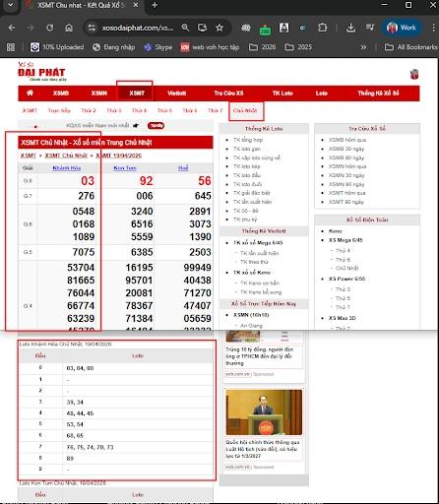Open the XSMN navigation menu
Image resolution: width=439 pixels, height=504 pixels.
click(99, 94)
